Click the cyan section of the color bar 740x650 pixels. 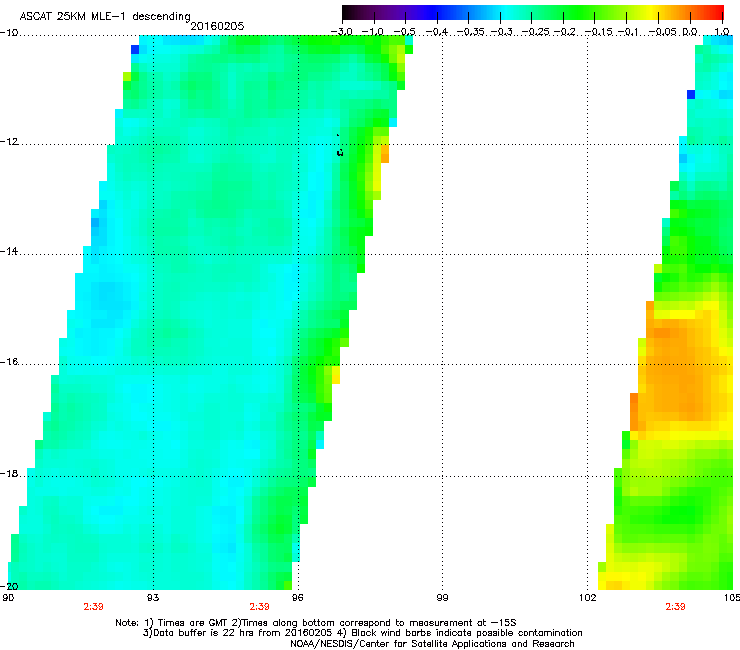click(x=507, y=12)
